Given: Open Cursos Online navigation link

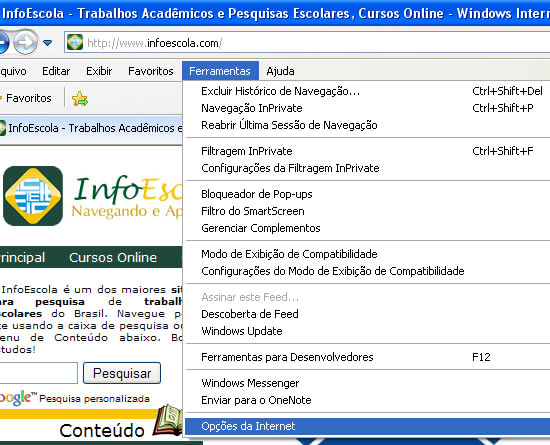Looking at the screenshot, I should 113,257.
